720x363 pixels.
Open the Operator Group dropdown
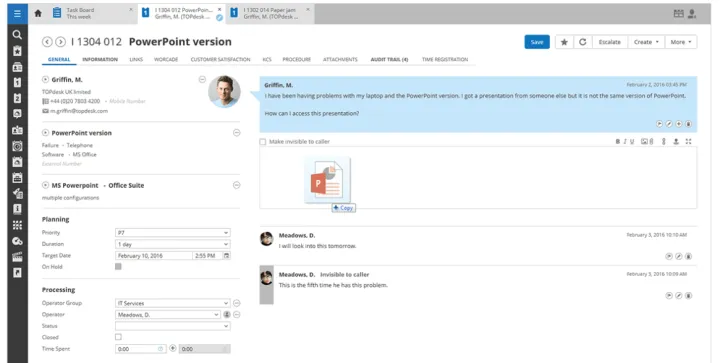(x=173, y=303)
